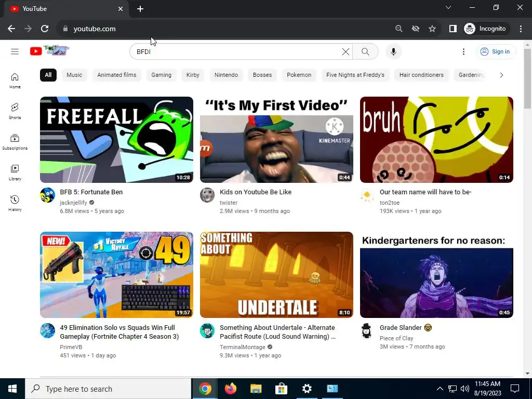
Task: Click the page vertical scrollbar thumb
Action: tap(527, 79)
